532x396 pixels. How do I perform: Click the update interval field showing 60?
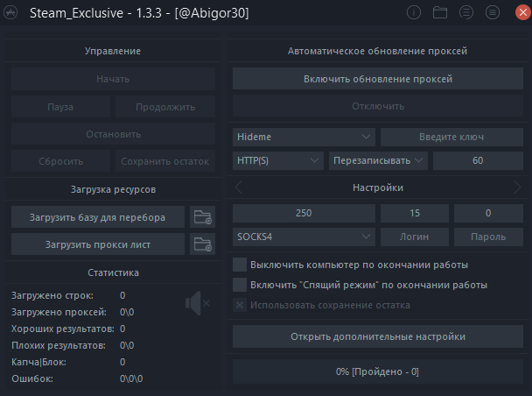(478, 160)
